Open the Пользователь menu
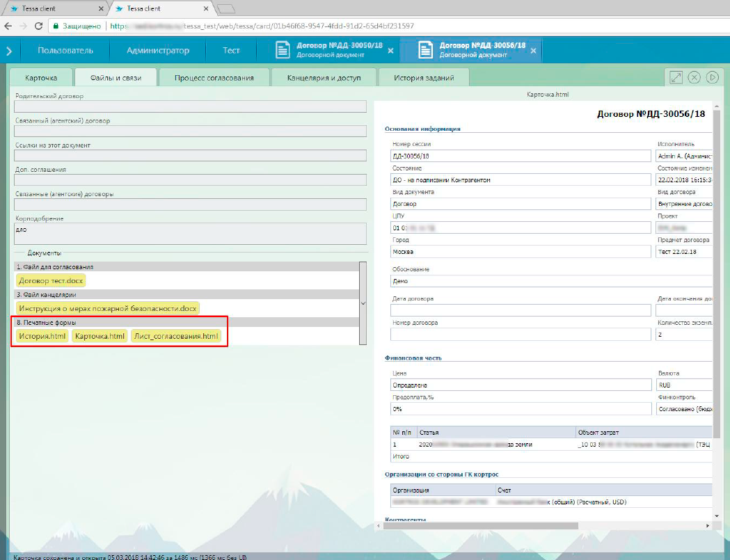 [x=65, y=51]
